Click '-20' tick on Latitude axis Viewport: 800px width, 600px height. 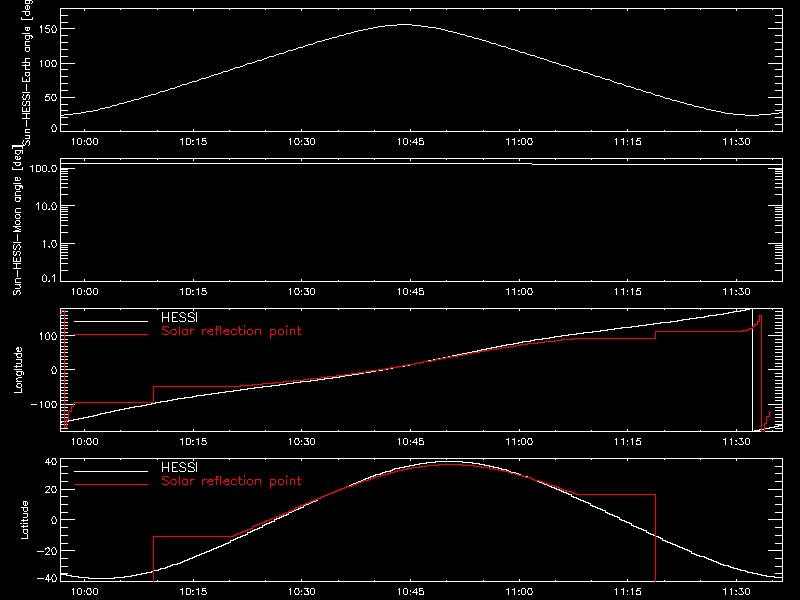click(x=47, y=551)
